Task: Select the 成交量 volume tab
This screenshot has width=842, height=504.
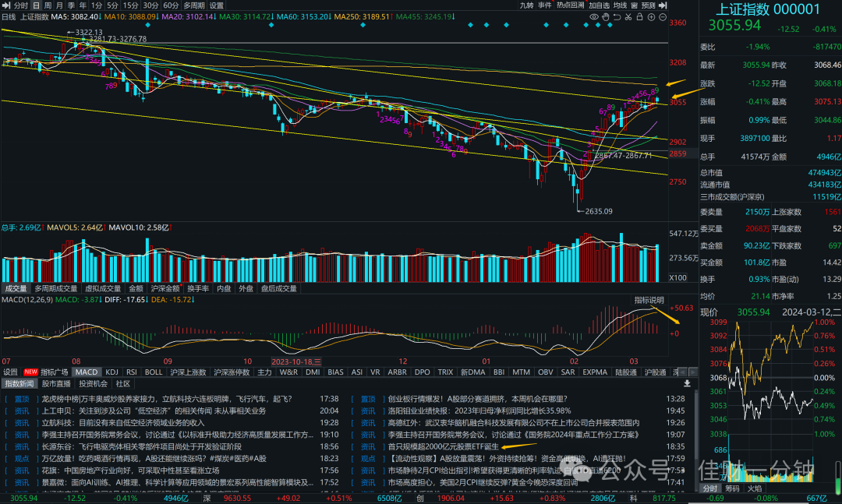Action: tap(16, 288)
